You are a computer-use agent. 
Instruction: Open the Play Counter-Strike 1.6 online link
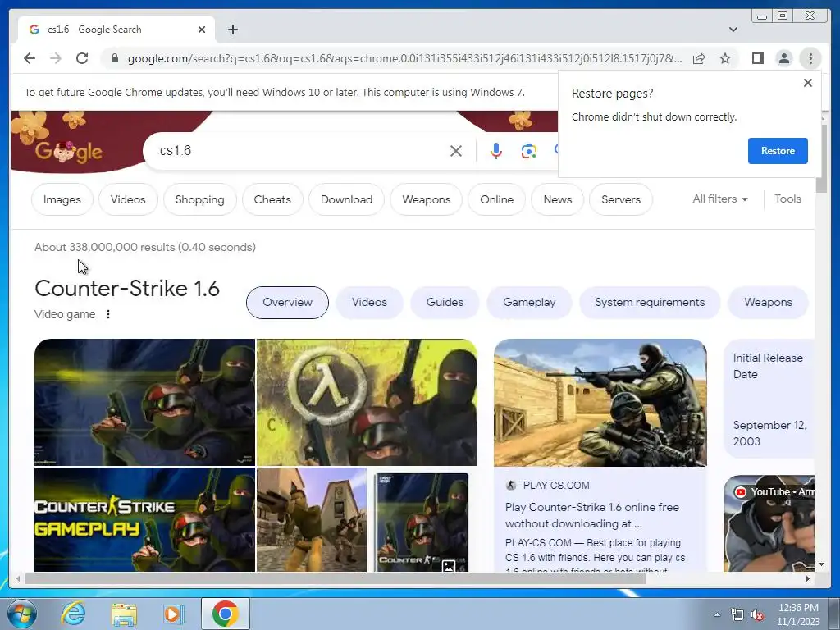click(x=592, y=515)
